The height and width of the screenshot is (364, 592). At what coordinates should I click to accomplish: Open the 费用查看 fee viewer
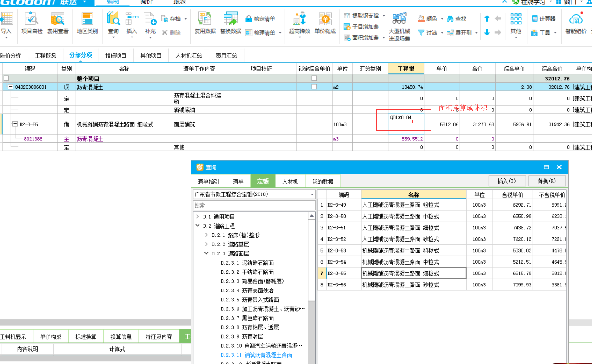58,23
